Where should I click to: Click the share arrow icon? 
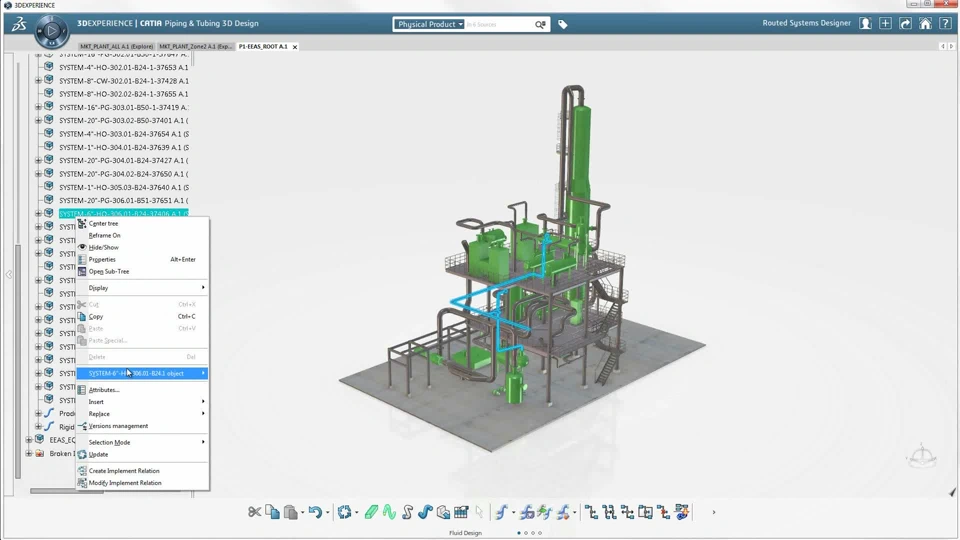pyautogui.click(x=906, y=24)
